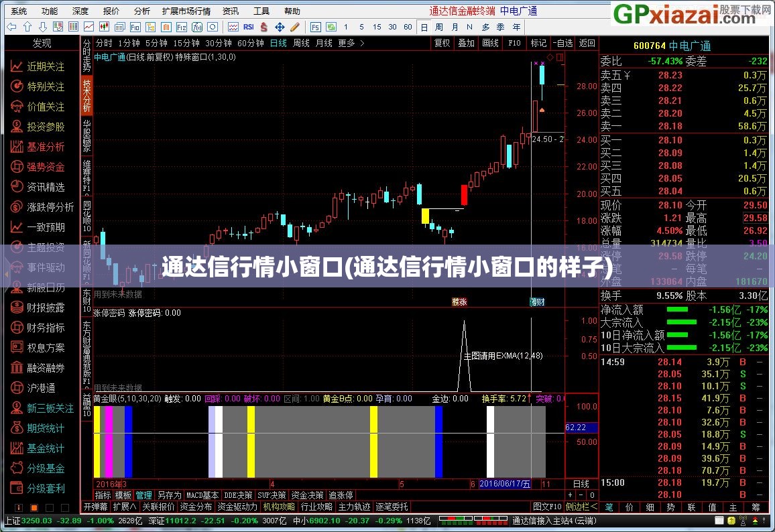Image resolution: width=775 pixels, height=532 pixels.
Task: Click the green refresh toolbar icon
Action: [331, 27]
